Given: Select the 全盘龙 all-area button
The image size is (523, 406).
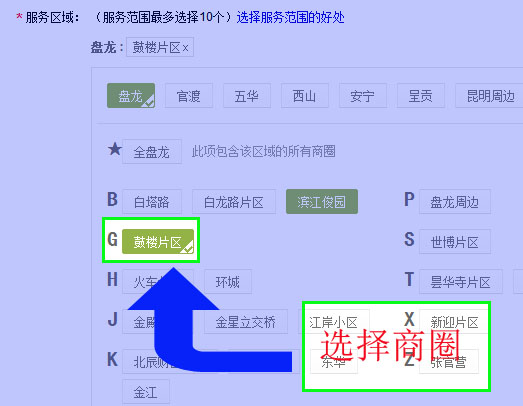Looking at the screenshot, I should point(152,152).
